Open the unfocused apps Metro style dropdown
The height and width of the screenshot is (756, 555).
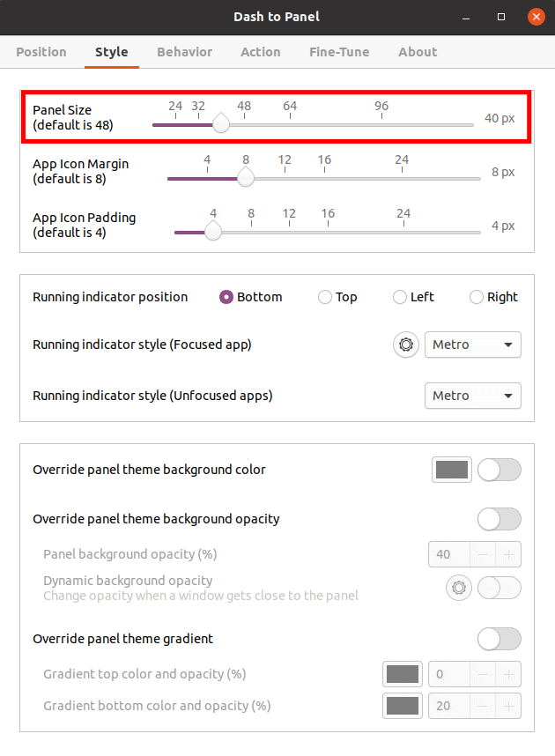point(473,396)
